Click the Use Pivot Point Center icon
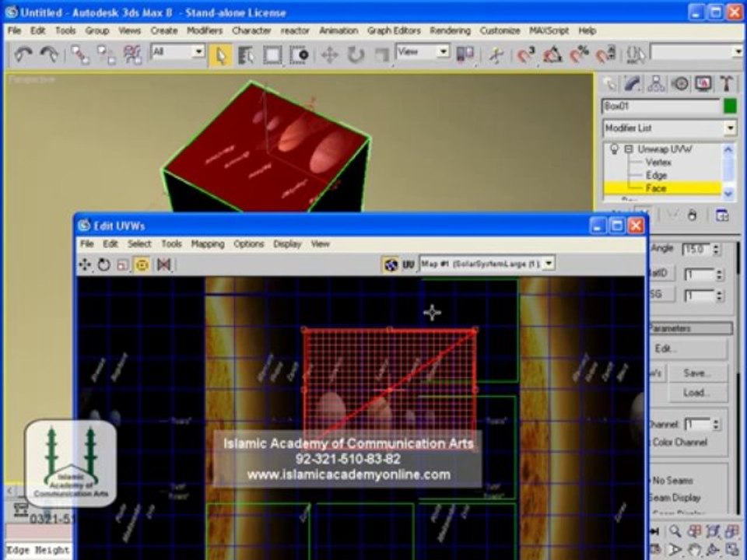747x560 pixels. tap(465, 54)
